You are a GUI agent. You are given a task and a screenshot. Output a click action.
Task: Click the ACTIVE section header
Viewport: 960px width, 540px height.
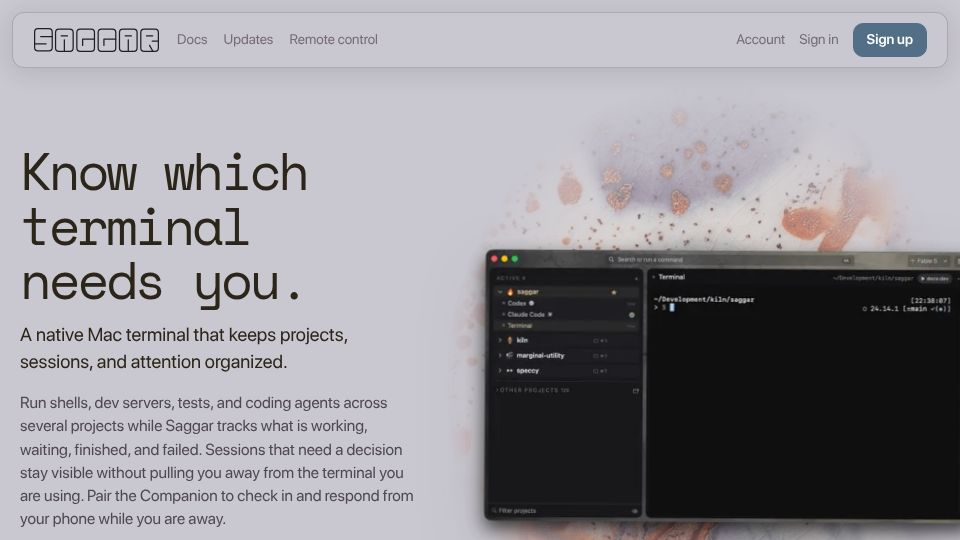(511, 278)
